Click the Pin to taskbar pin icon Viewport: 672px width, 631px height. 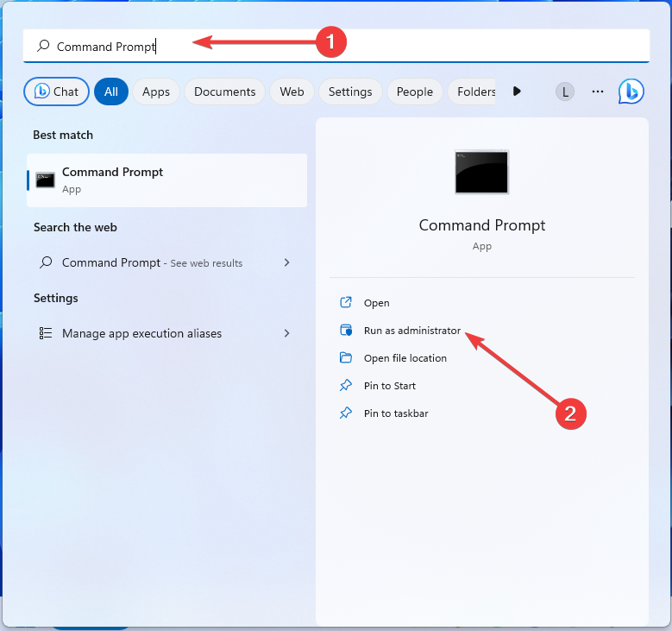pos(346,413)
